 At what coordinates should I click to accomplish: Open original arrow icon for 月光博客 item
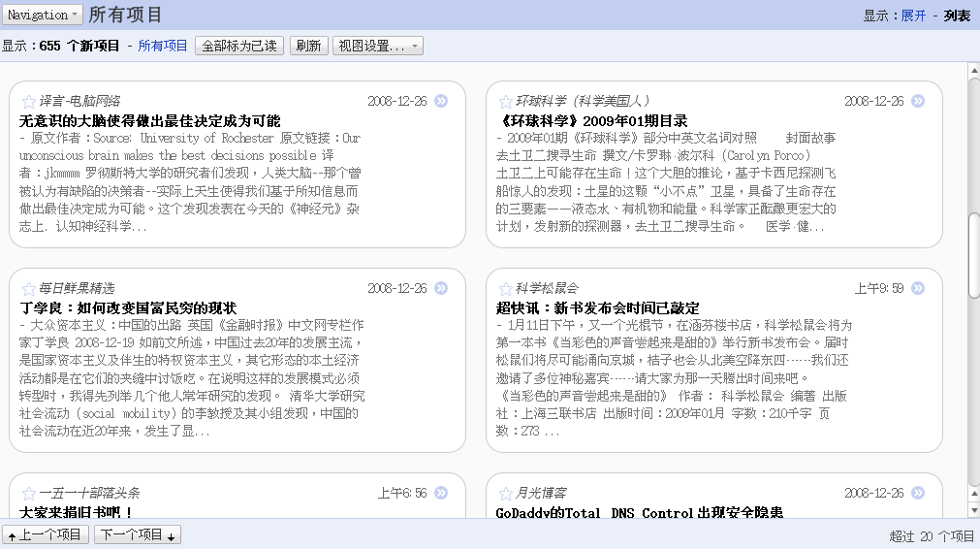click(918, 493)
